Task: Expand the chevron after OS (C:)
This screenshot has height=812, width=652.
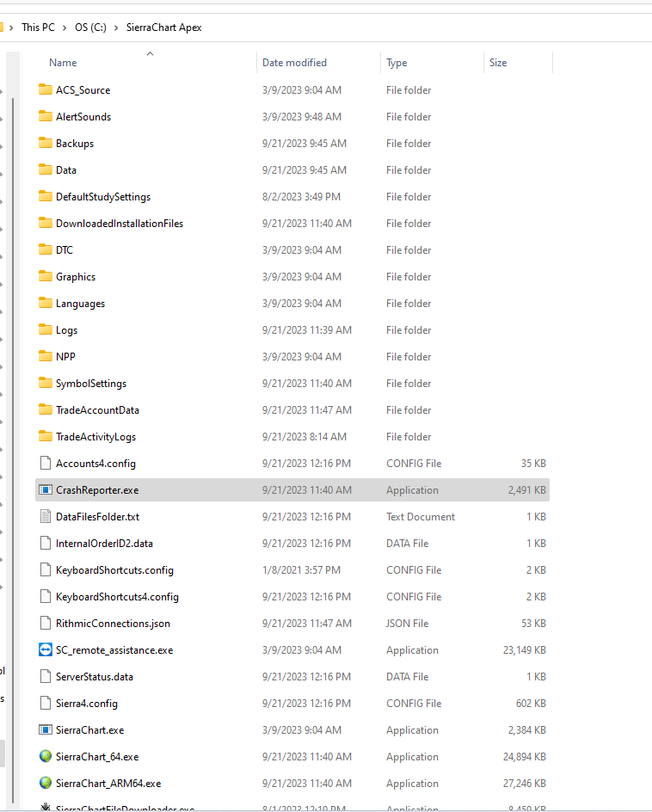Action: 116,28
